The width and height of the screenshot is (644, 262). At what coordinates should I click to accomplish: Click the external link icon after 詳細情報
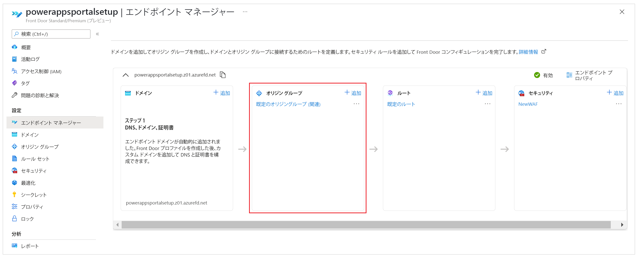click(544, 51)
